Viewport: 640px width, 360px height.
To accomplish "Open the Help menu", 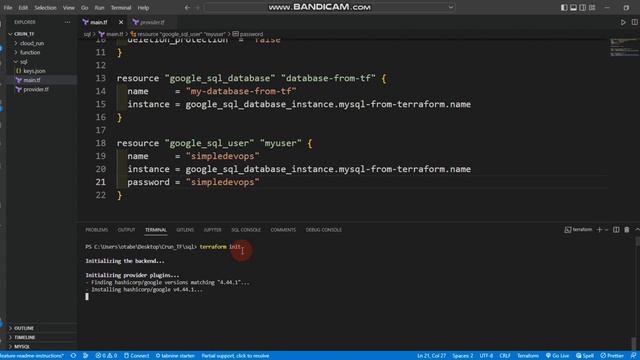I will pos(143,7).
